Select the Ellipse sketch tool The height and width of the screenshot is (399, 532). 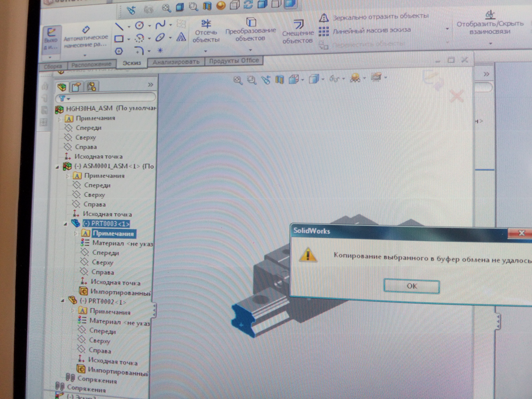click(x=160, y=37)
